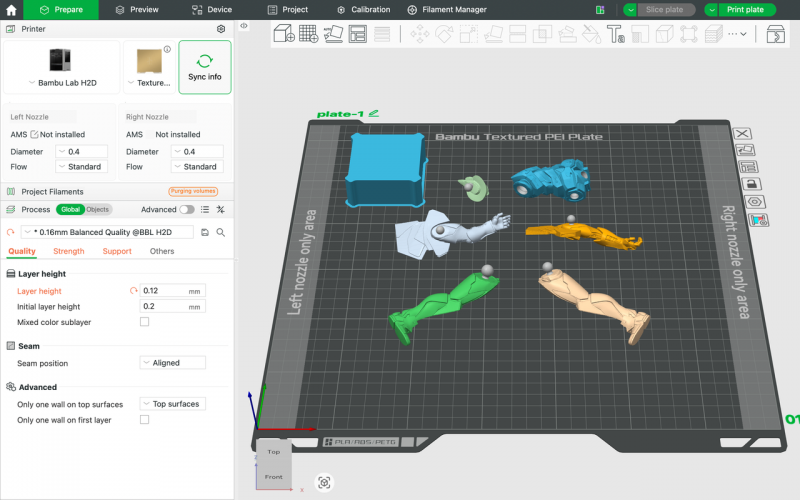Screen dimensions: 800x500
Task: Switch to the Preview tab
Action: (137, 10)
